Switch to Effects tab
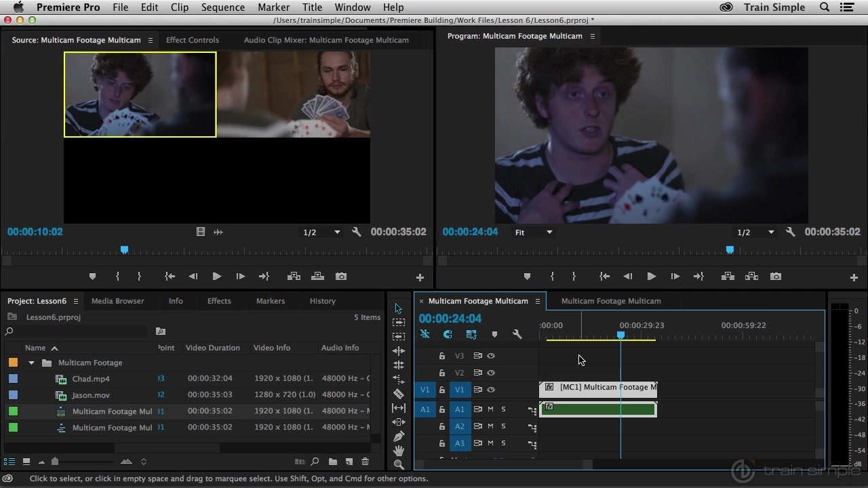Screen dimensions: 868x488 (x=219, y=301)
